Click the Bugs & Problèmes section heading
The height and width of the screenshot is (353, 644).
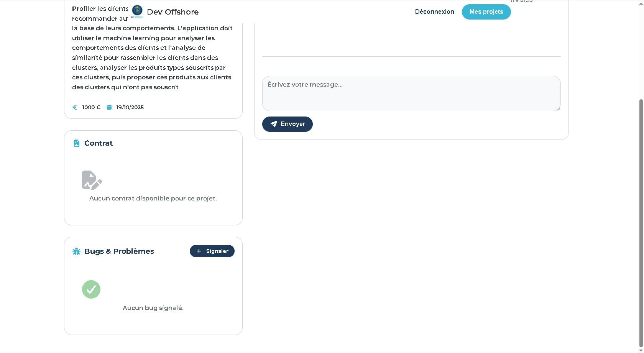pos(119,251)
